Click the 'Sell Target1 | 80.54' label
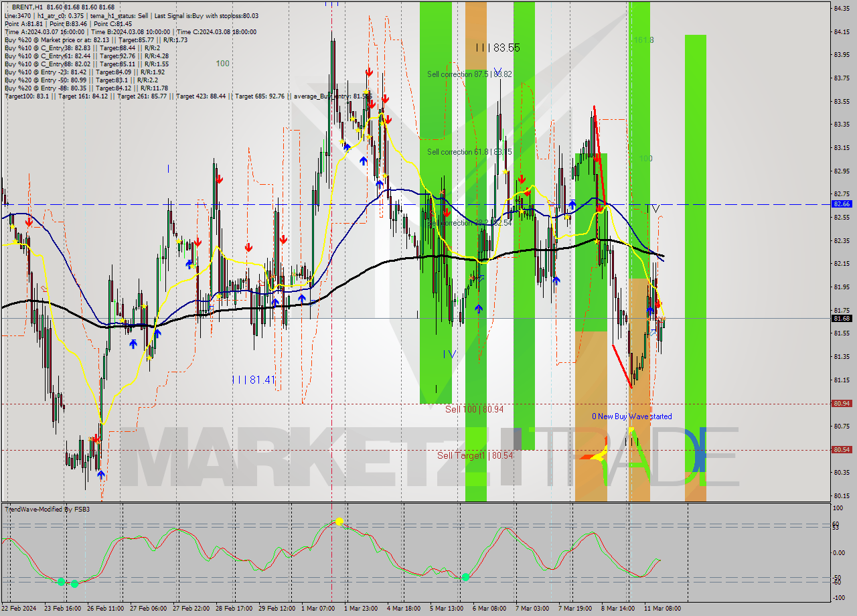857x616 pixels. click(x=475, y=455)
